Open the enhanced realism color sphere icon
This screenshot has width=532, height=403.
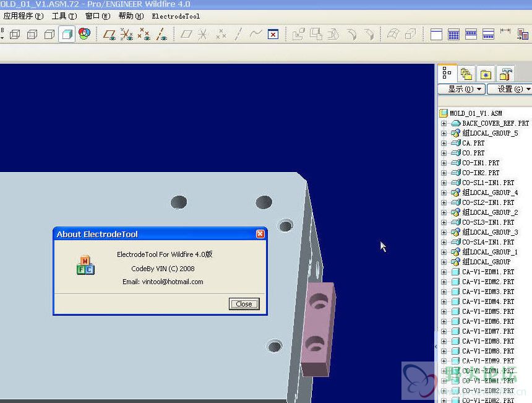coord(84,33)
